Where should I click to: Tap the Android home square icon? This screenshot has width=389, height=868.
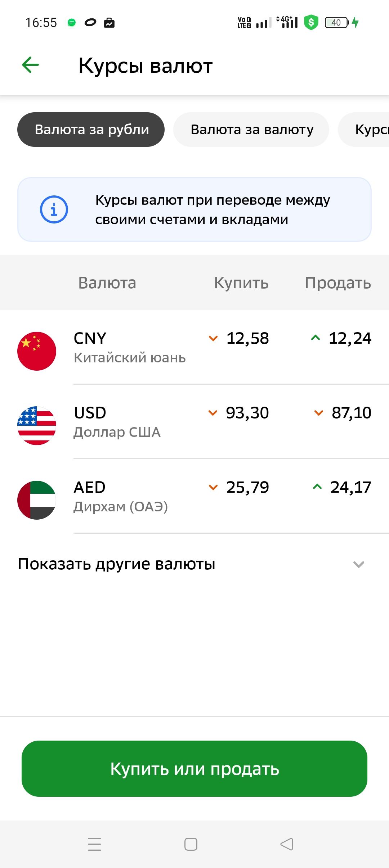191,844
